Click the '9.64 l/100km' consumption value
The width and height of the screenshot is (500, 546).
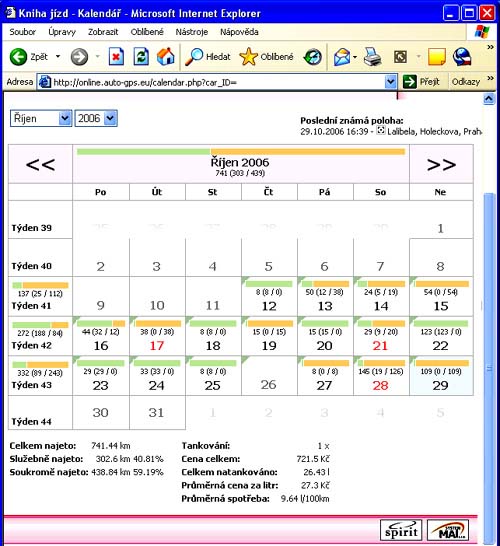pyautogui.click(x=305, y=499)
